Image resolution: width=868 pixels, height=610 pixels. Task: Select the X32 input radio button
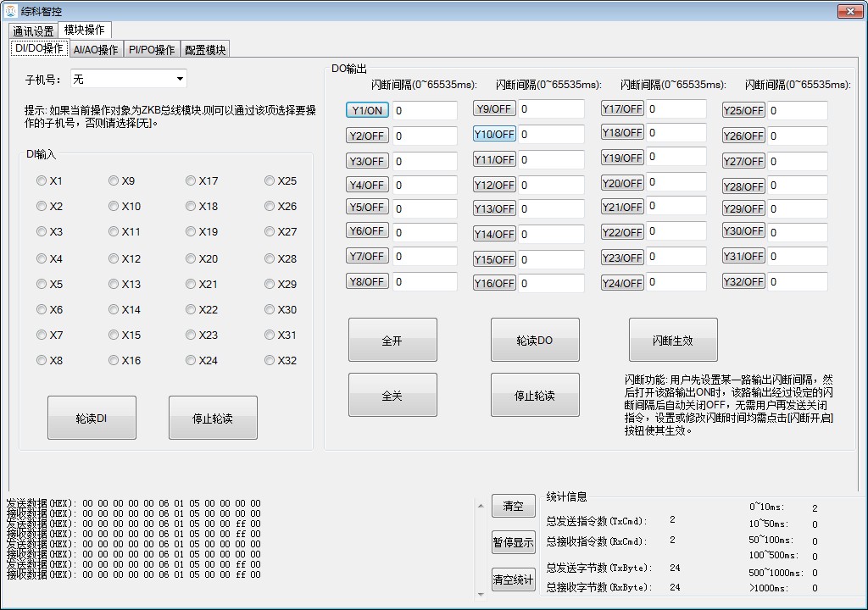point(270,360)
